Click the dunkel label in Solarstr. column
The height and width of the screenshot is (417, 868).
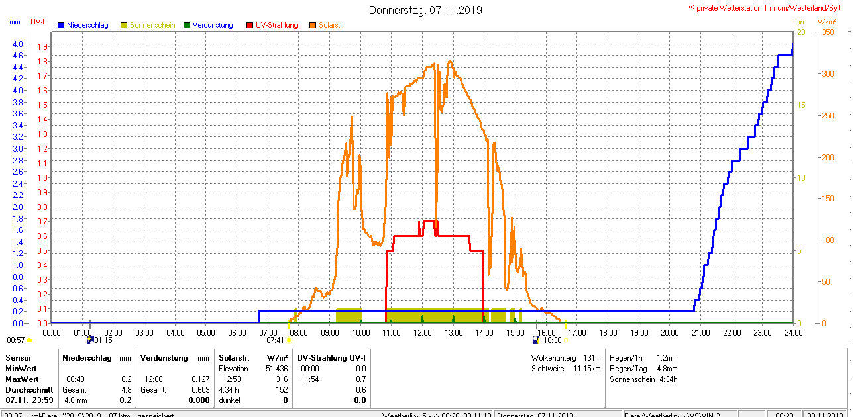tap(229, 400)
